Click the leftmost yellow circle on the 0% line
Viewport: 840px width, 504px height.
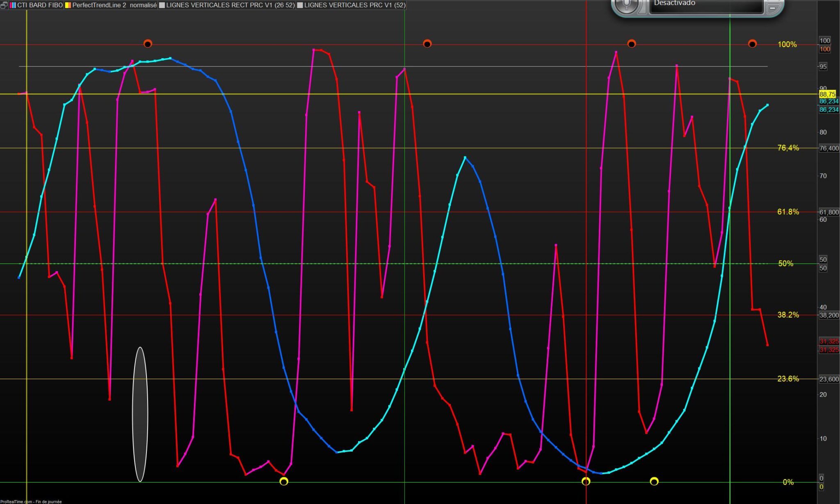coord(284,481)
